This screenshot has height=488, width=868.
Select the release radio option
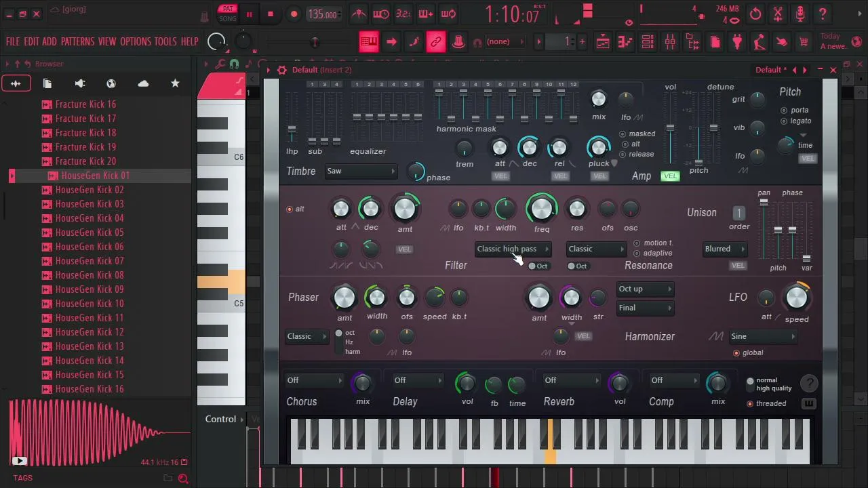pyautogui.click(x=637, y=155)
